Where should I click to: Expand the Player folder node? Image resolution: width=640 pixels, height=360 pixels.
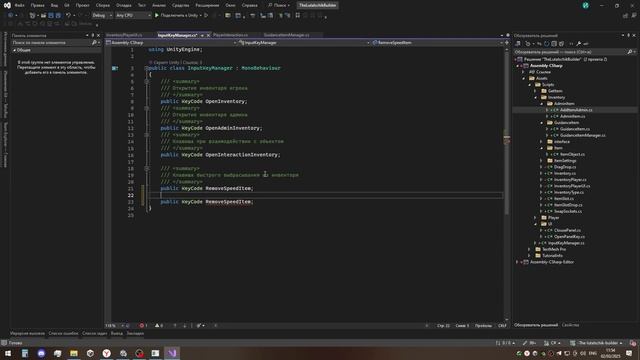tap(536, 218)
